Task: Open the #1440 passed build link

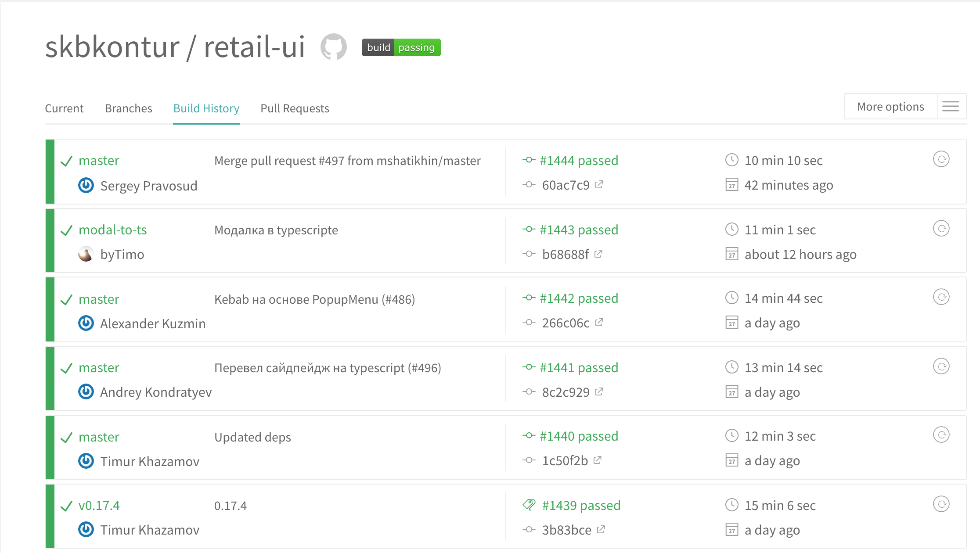Action: point(579,436)
